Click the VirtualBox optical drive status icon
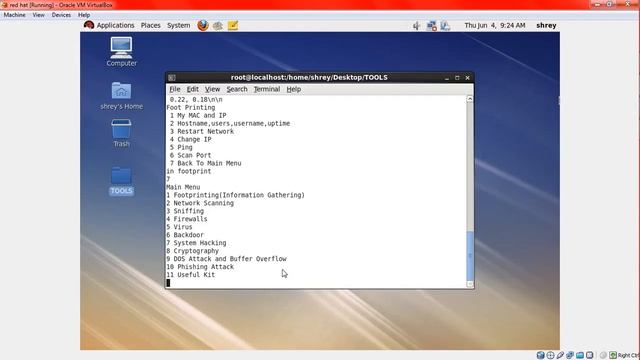 (x=550, y=355)
